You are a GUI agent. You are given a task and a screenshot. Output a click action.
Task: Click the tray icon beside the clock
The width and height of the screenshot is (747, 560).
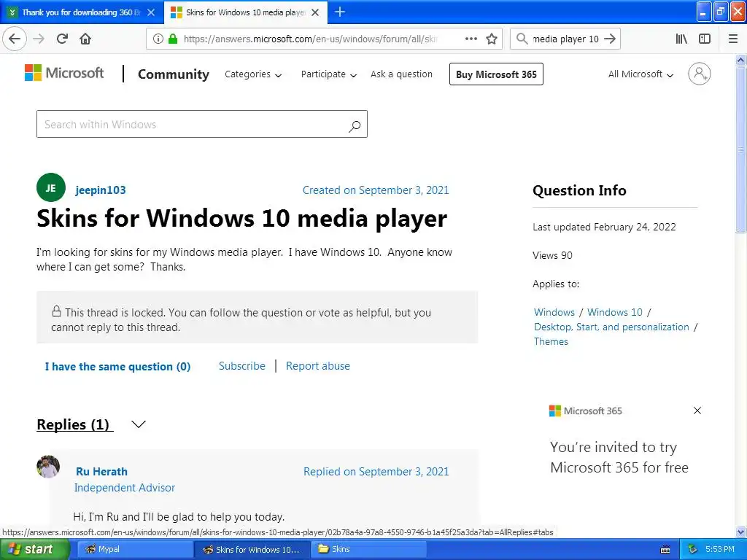[692, 549]
